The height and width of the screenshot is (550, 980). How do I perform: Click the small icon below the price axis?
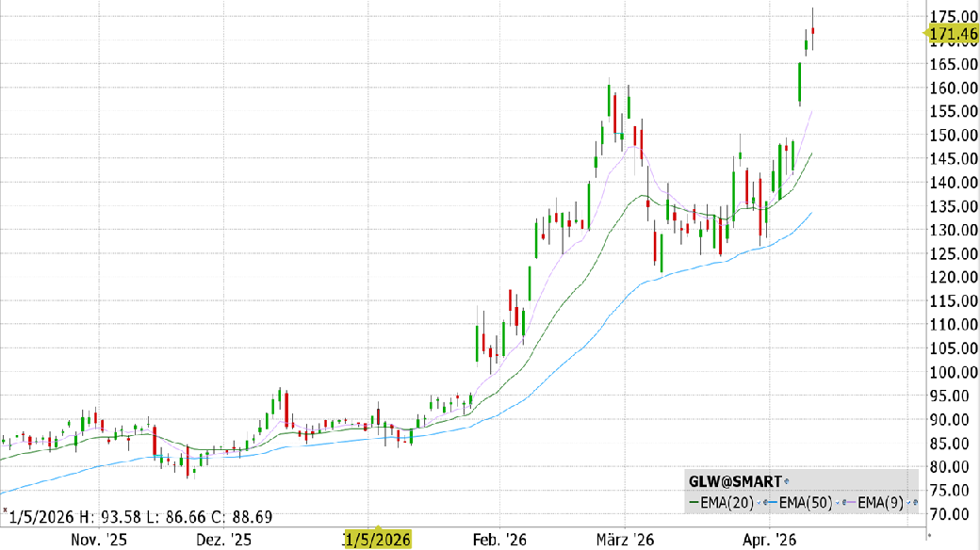click(929, 536)
